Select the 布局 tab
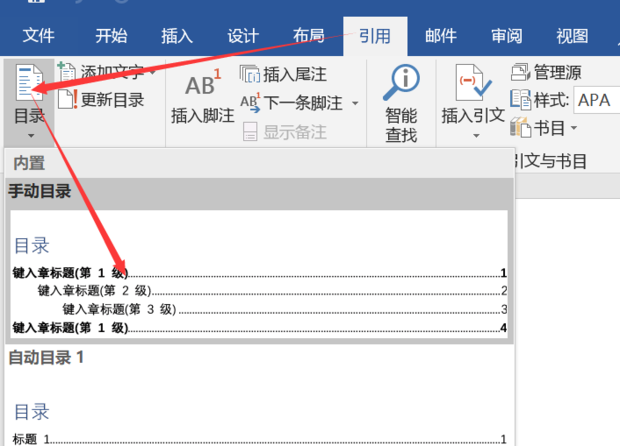620x446 pixels. pyautogui.click(x=309, y=36)
